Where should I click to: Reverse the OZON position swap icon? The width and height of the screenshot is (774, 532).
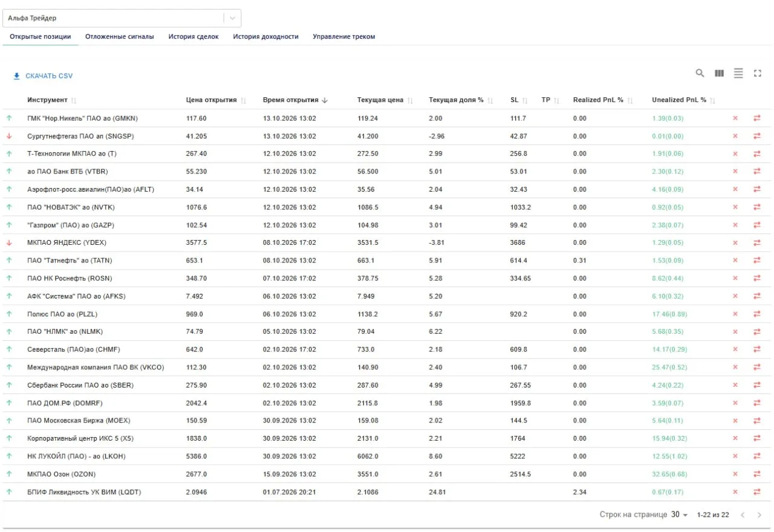tap(756, 474)
